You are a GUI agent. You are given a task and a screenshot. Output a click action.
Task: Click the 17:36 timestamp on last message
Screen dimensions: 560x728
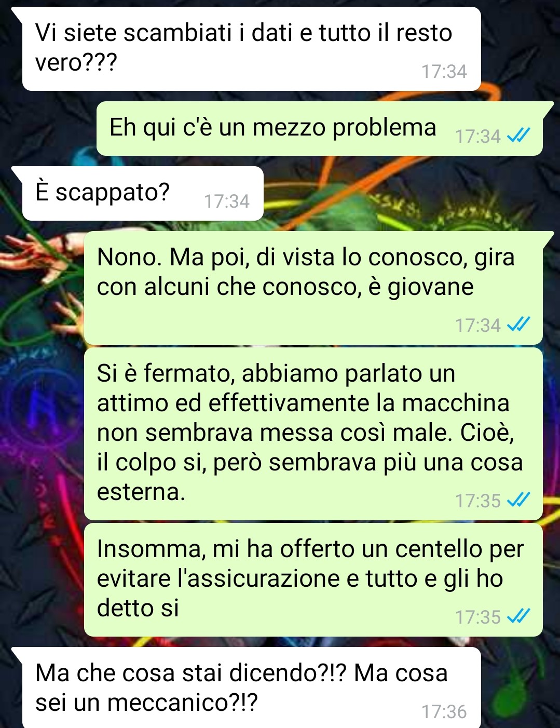(444, 712)
